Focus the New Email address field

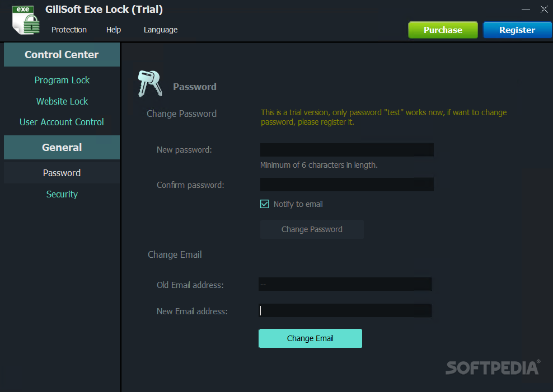(345, 311)
